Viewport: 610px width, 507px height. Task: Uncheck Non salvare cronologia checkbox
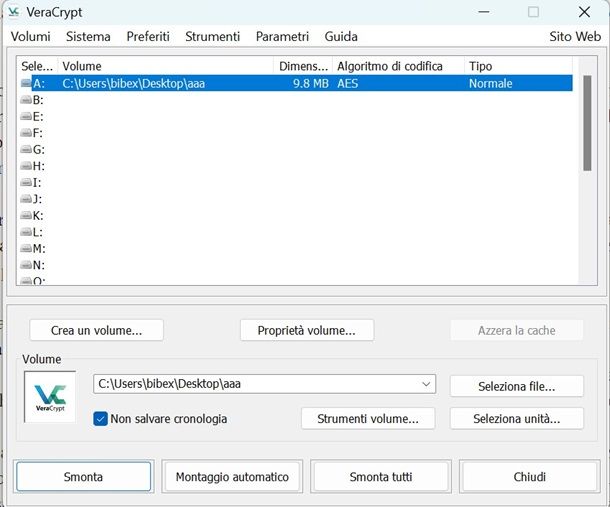(x=100, y=419)
